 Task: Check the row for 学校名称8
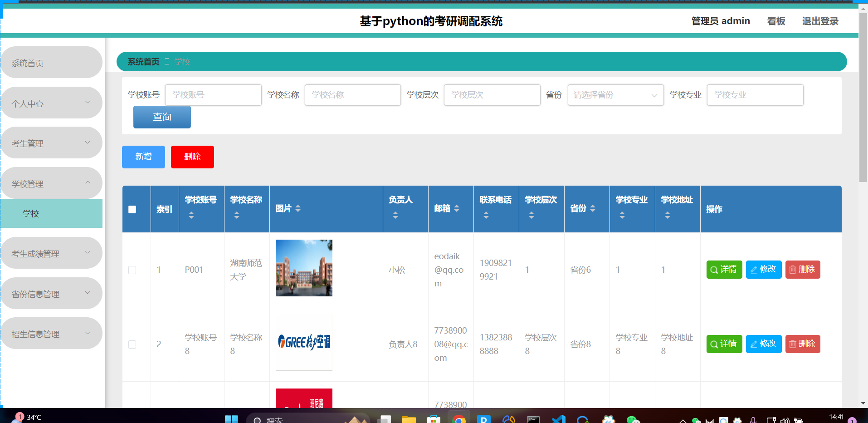(132, 344)
